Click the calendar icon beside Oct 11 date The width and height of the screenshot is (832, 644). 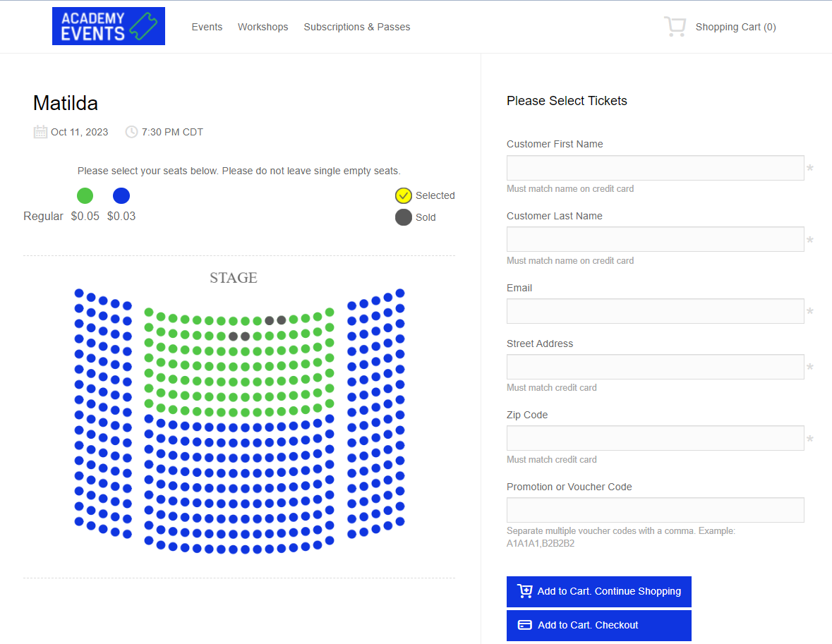[x=40, y=132]
